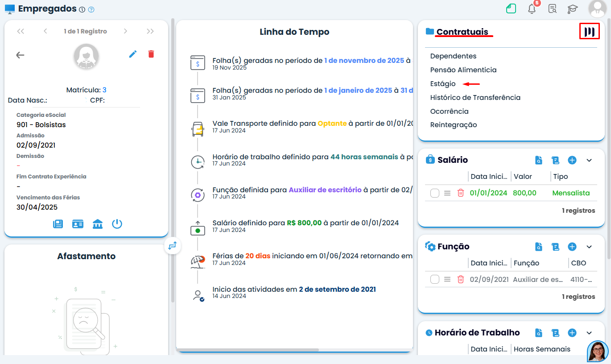Open the graduation cap training icon
Screen dimensions: 611x364
tap(573, 8)
